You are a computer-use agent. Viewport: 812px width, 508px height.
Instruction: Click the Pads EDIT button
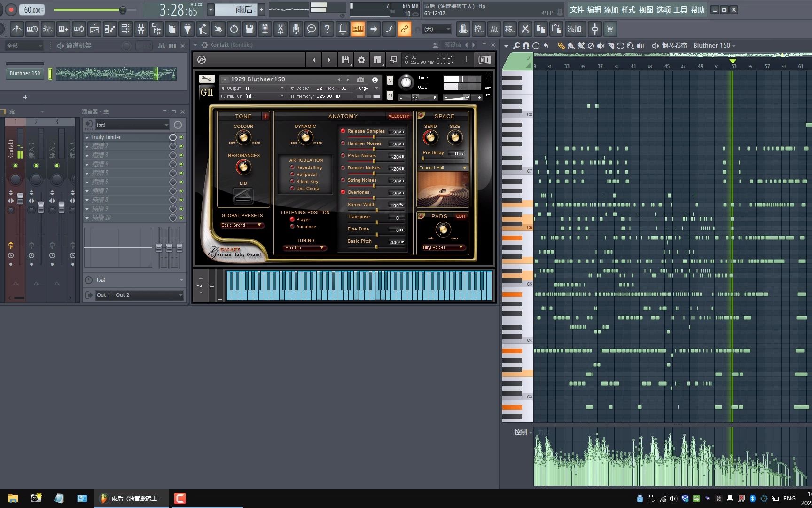click(x=461, y=216)
